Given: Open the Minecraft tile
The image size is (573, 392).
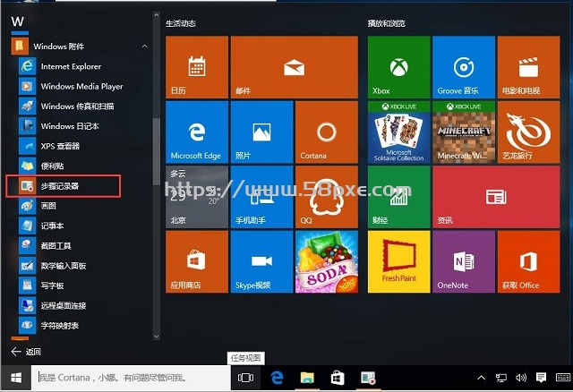Looking at the screenshot, I should (x=464, y=132).
